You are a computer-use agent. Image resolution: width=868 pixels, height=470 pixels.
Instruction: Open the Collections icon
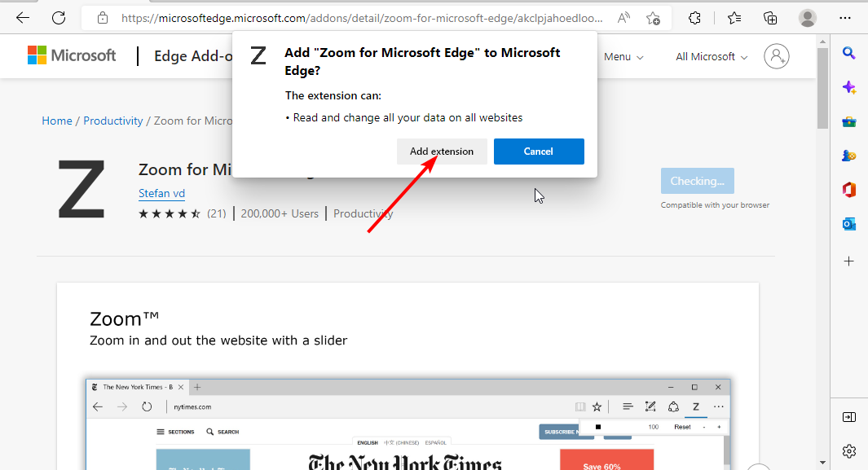(770, 18)
